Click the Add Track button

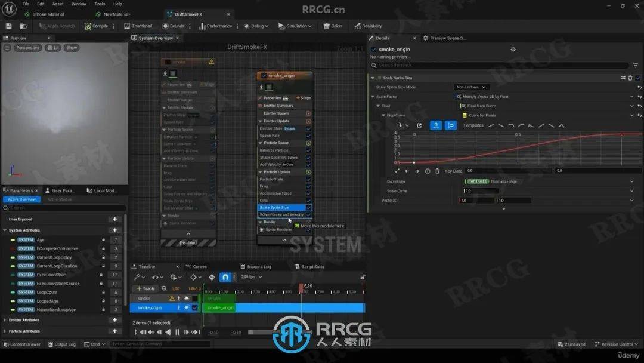[145, 288]
